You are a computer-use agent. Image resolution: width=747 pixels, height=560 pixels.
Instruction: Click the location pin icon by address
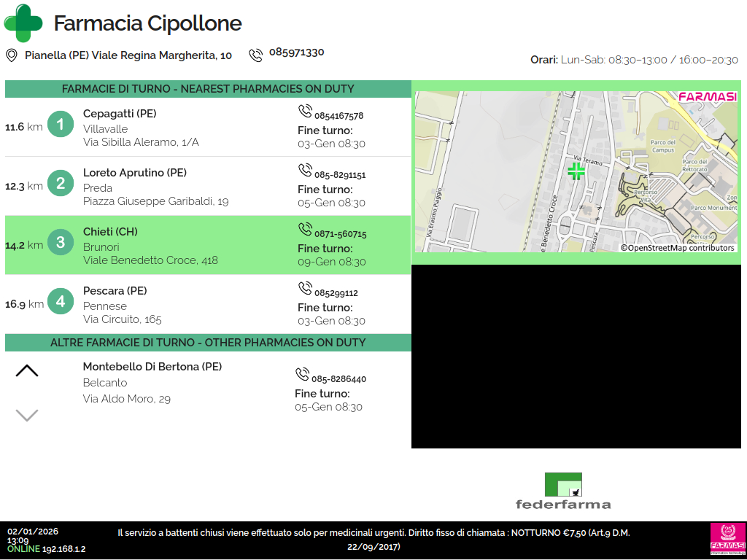pyautogui.click(x=12, y=55)
